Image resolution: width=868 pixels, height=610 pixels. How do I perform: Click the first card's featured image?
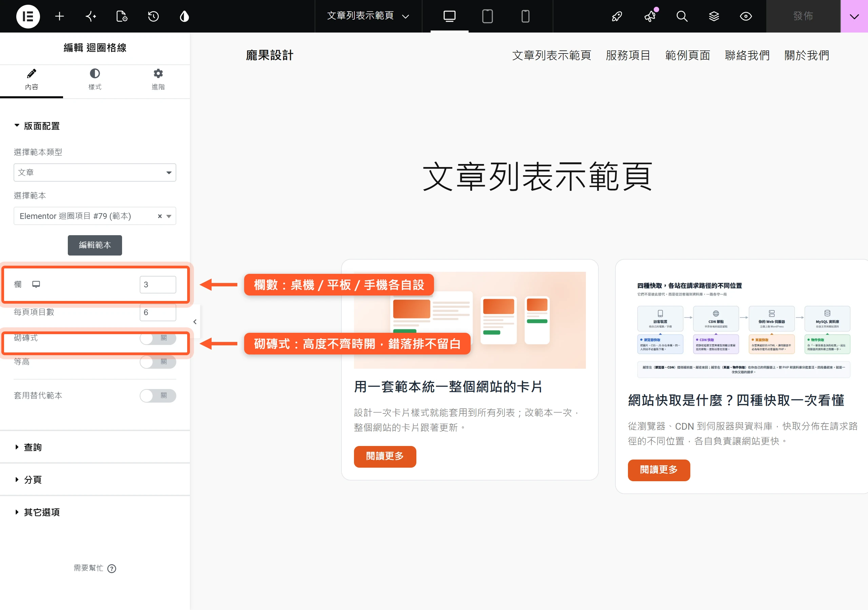coord(470,320)
